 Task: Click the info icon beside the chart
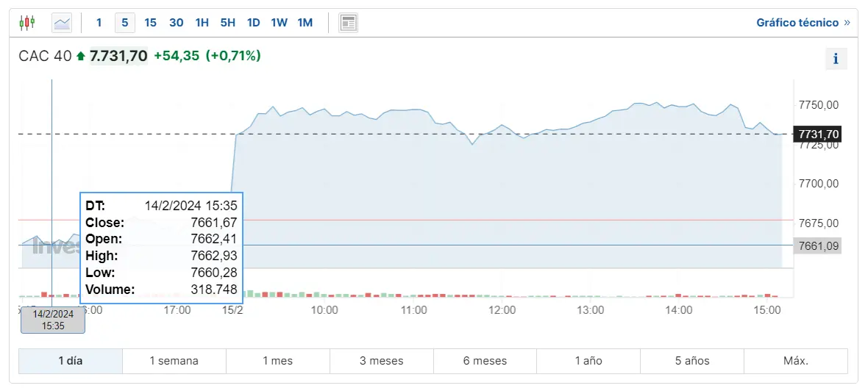point(836,59)
